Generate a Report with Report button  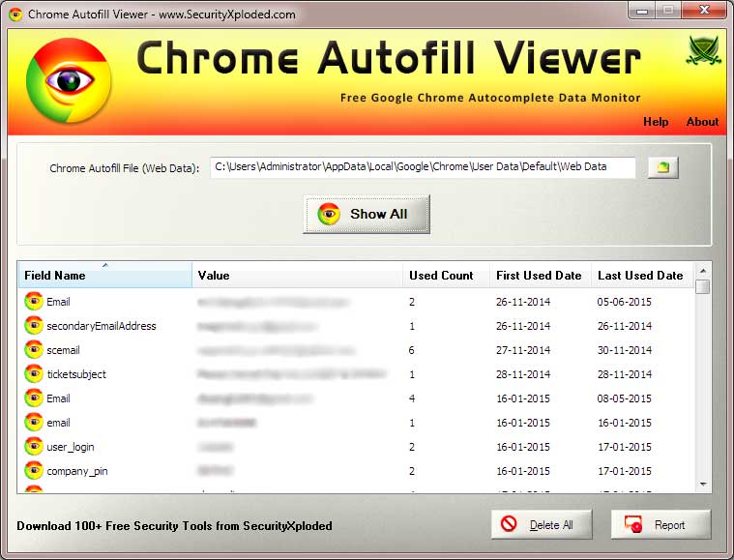[661, 525]
